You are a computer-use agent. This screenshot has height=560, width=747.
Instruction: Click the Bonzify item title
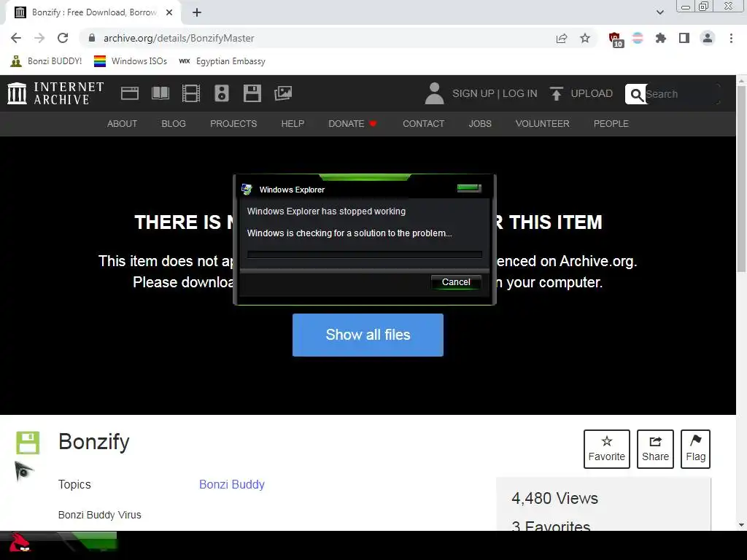tap(94, 442)
